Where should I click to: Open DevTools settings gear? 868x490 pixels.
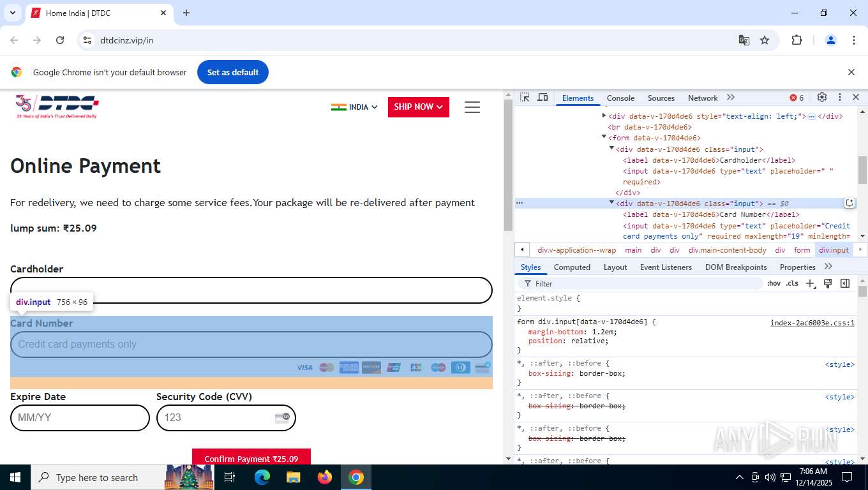pos(822,98)
